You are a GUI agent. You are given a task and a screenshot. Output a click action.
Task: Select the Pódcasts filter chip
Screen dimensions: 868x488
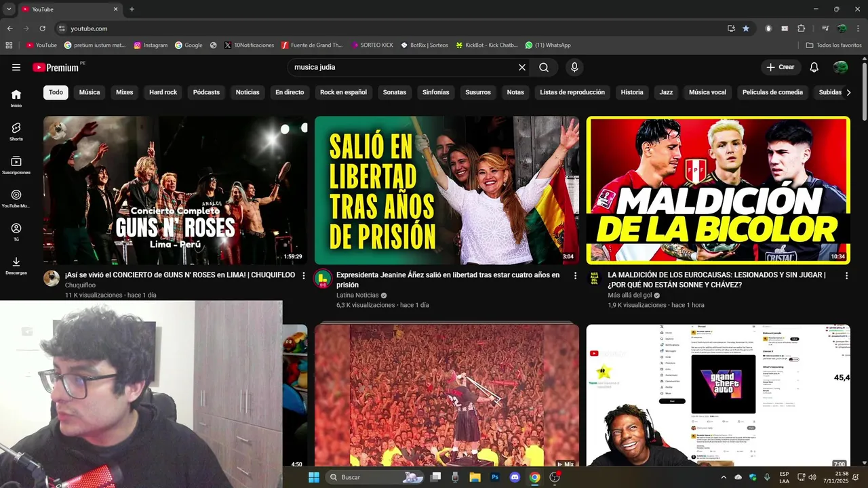pos(206,92)
